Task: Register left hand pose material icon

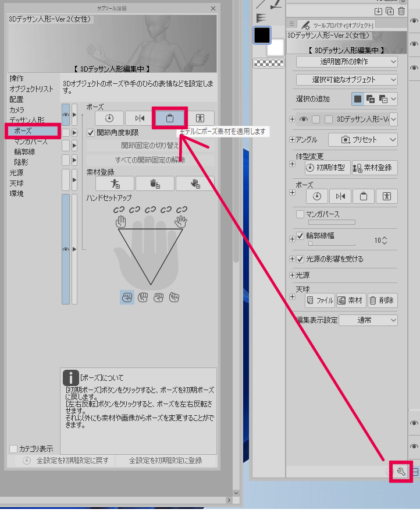Action: (x=155, y=183)
